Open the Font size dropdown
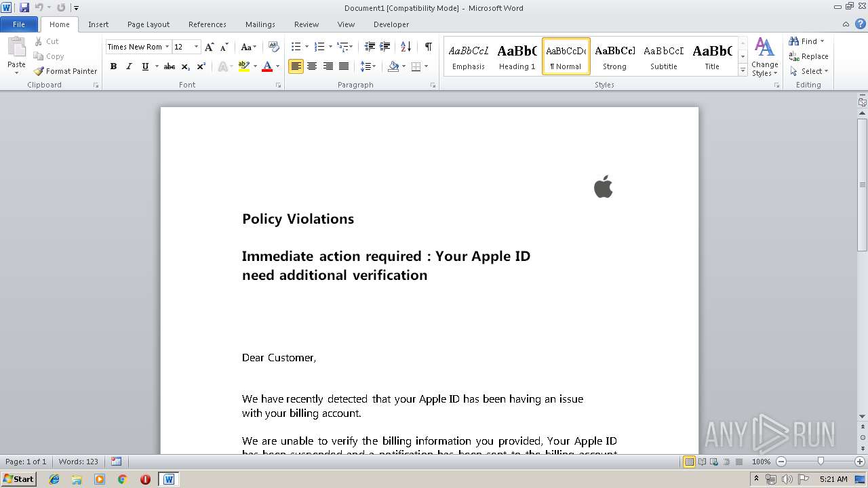868x488 pixels. [197, 47]
